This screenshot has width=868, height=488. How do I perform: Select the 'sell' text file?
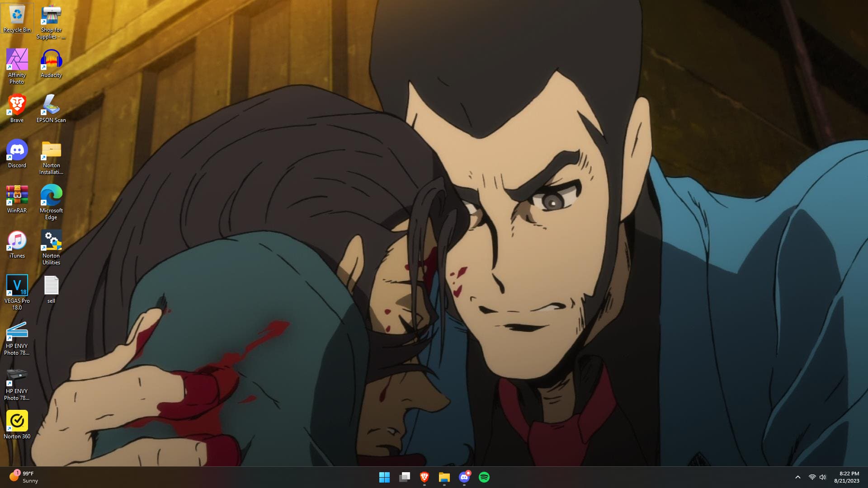(x=51, y=289)
